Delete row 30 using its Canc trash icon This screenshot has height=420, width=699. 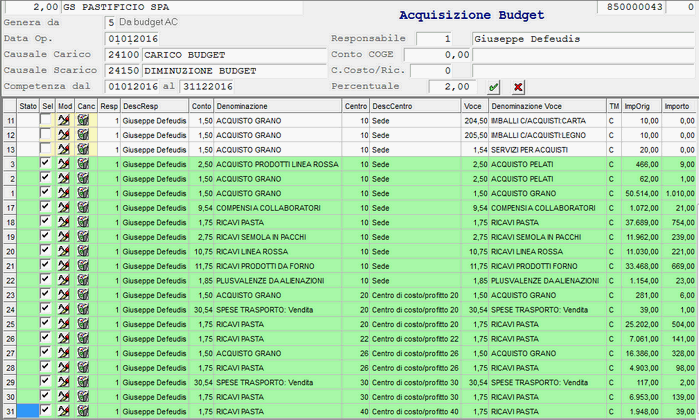point(83,396)
